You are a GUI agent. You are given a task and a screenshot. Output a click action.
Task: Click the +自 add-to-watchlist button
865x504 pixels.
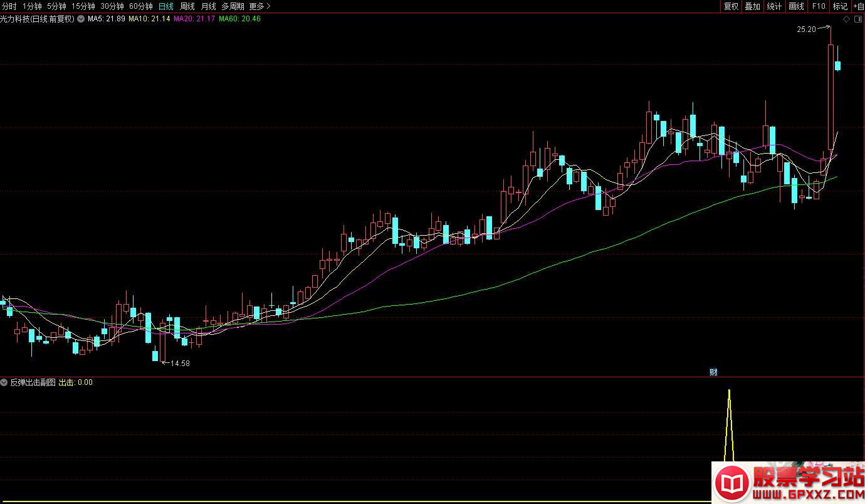click(x=858, y=6)
